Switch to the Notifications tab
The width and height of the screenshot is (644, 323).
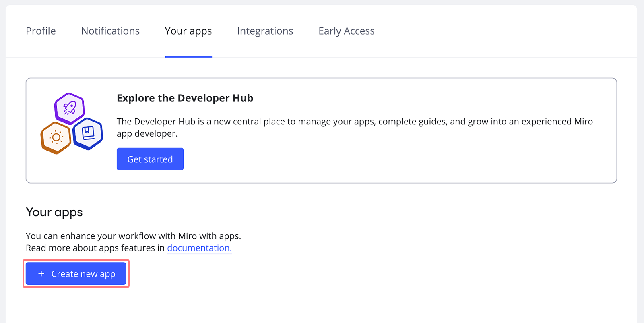pos(110,31)
